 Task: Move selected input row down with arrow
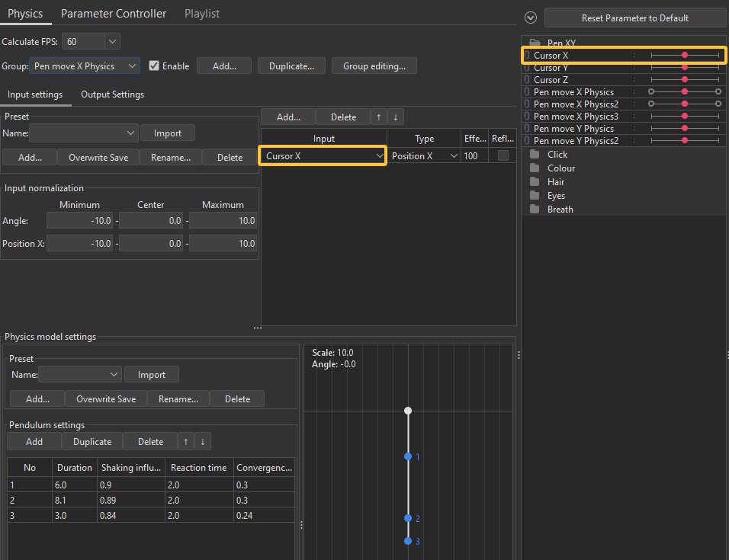coord(396,117)
